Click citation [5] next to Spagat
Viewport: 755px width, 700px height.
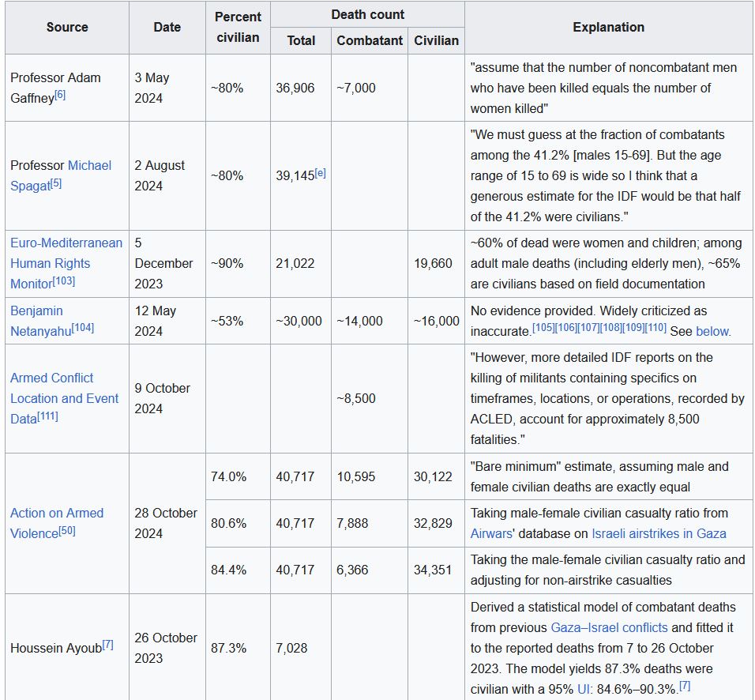tap(56, 182)
